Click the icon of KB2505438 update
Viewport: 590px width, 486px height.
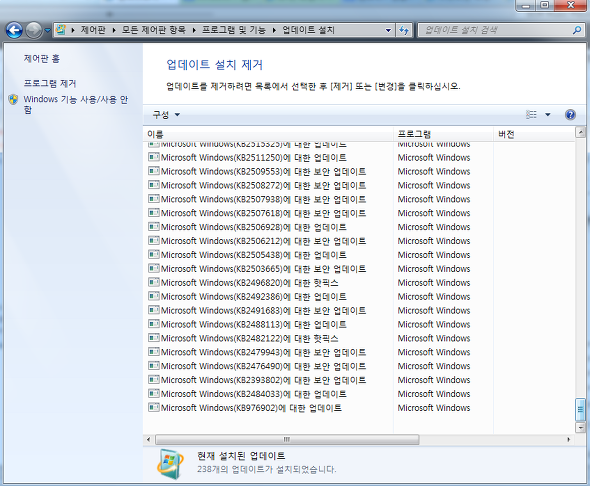[154, 255]
